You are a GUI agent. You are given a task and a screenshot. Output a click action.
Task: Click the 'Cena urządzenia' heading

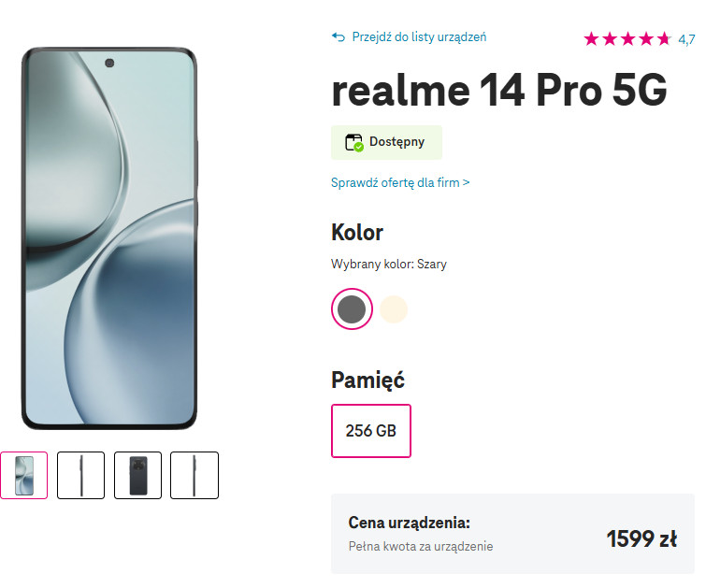pyautogui.click(x=409, y=523)
